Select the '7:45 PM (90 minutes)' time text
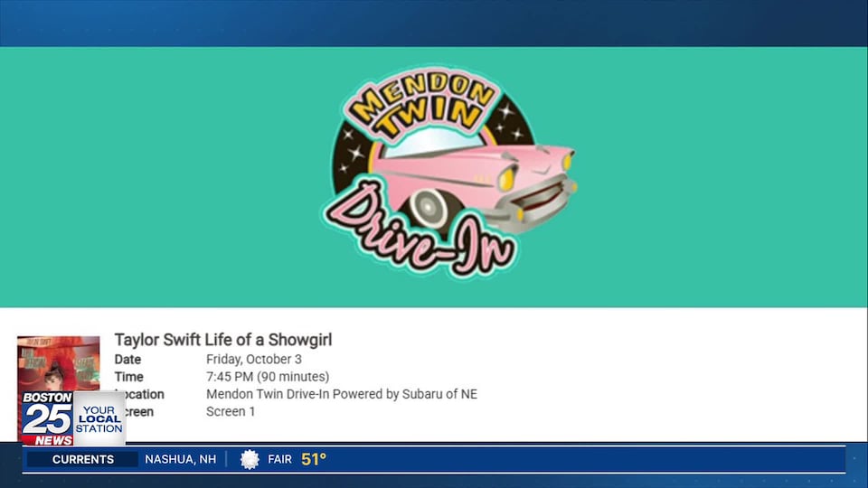Viewport: 868px width, 488px height. click(x=268, y=377)
